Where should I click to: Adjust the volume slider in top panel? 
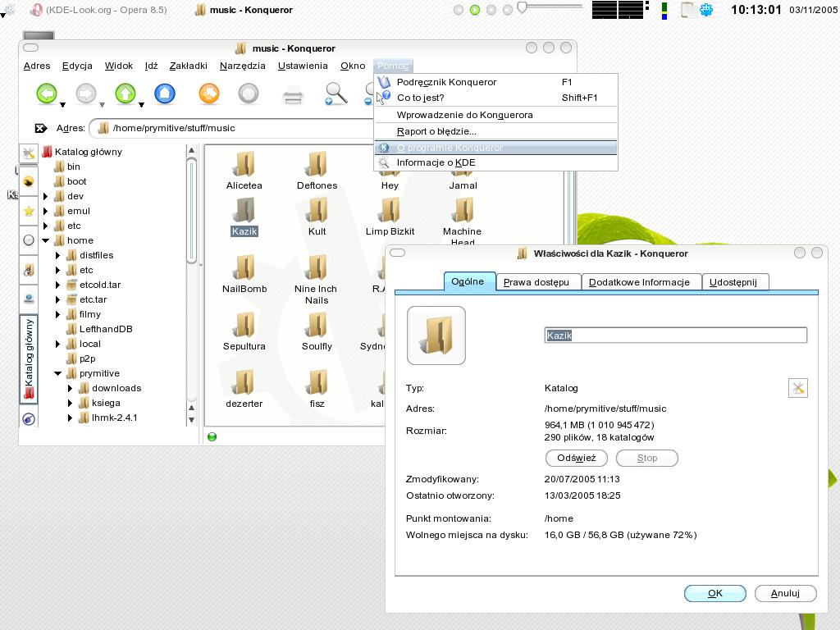tap(549, 7)
